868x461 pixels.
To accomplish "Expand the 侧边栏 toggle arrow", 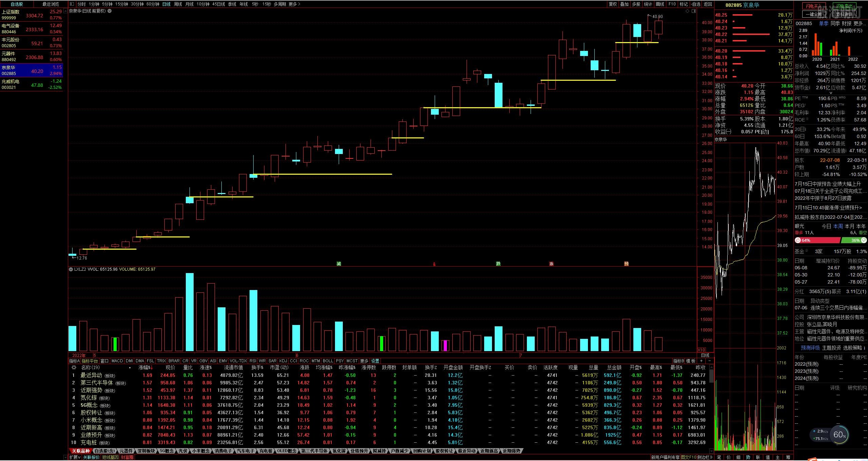I will tap(705, 457).
